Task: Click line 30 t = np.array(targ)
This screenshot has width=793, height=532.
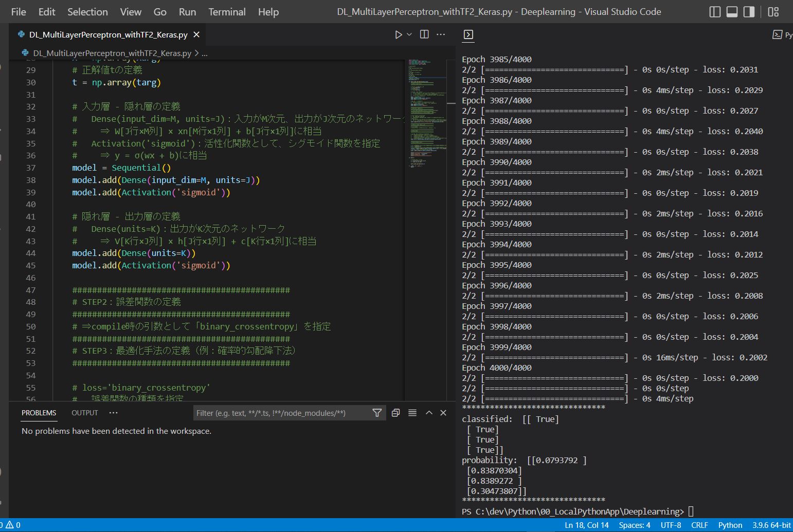Action: click(x=116, y=82)
